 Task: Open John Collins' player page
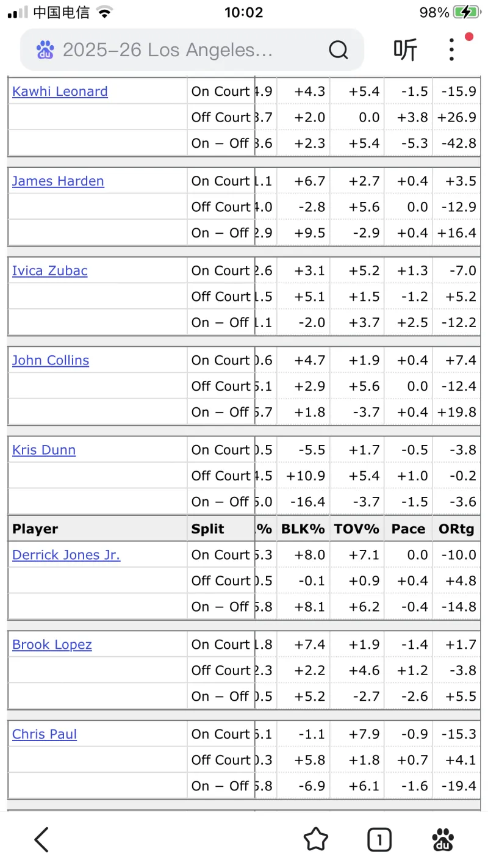click(51, 360)
